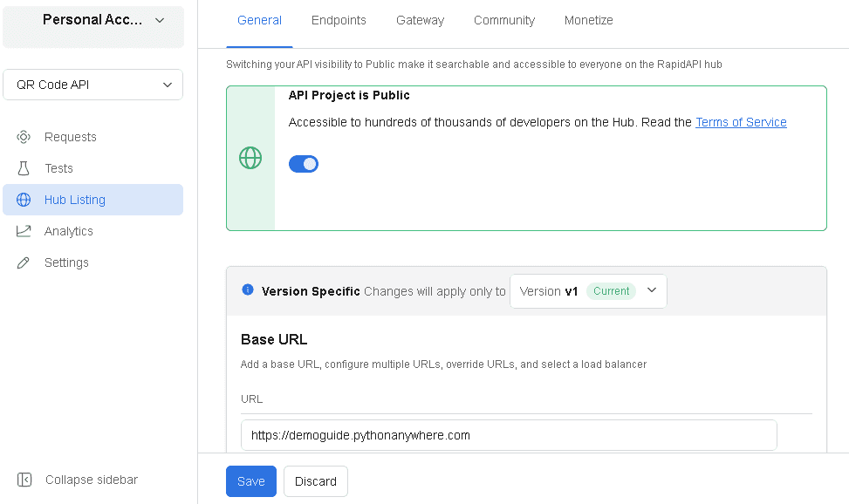Click the Collapse sidebar label
849x504 pixels.
[92, 480]
